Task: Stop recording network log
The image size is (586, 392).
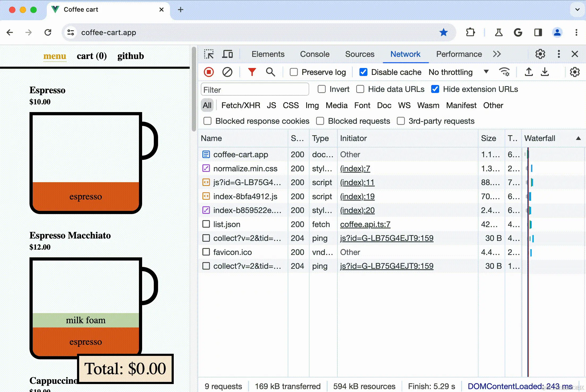Action: tap(209, 72)
